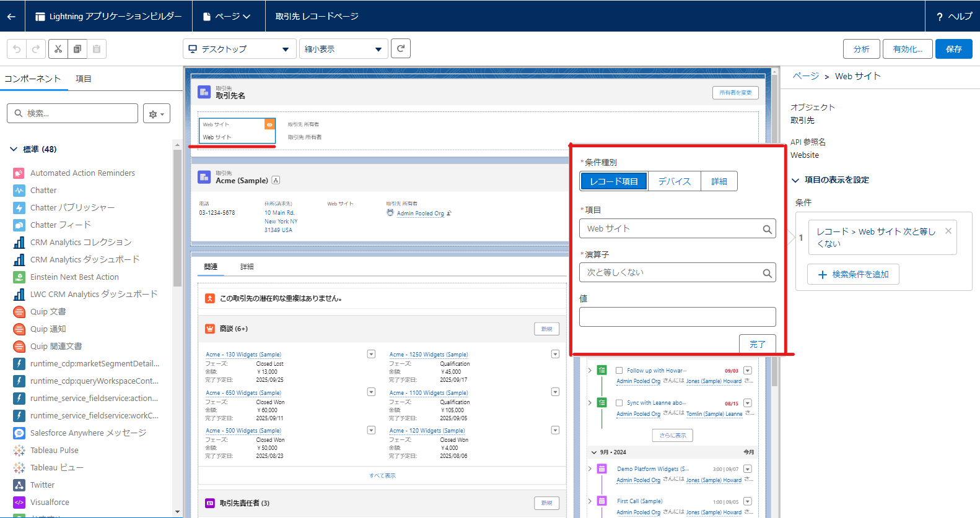Select the Chatter パブリッシャー component
This screenshot has height=518, width=980.
click(x=72, y=208)
